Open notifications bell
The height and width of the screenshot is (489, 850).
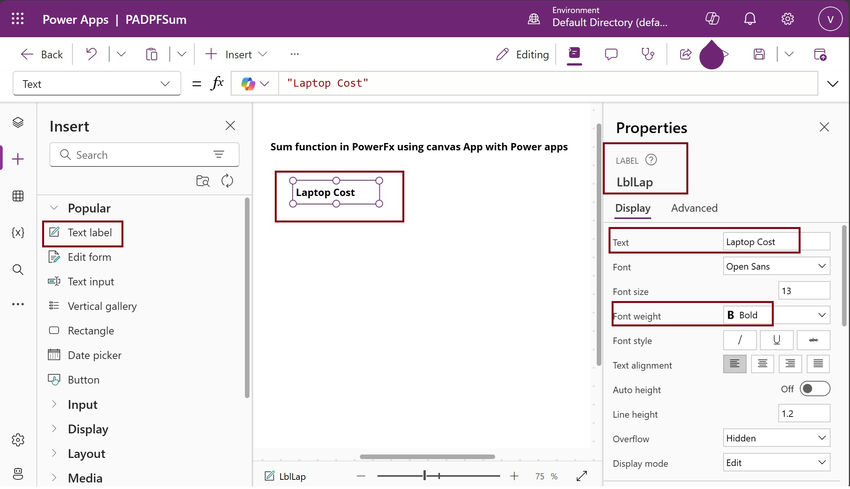tap(750, 19)
